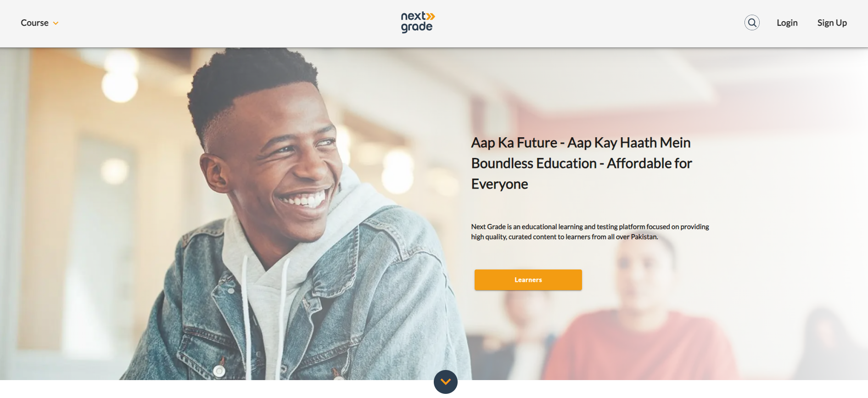Select the orange Learners button
This screenshot has width=868, height=398.
[x=528, y=280]
